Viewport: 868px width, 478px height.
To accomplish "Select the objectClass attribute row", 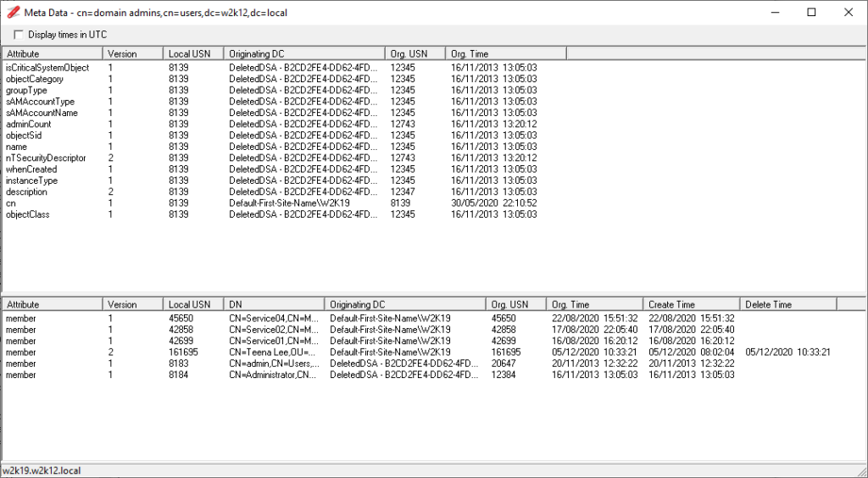I will (285, 214).
